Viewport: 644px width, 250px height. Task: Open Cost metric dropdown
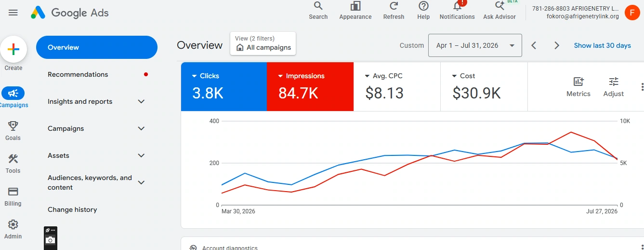463,76
